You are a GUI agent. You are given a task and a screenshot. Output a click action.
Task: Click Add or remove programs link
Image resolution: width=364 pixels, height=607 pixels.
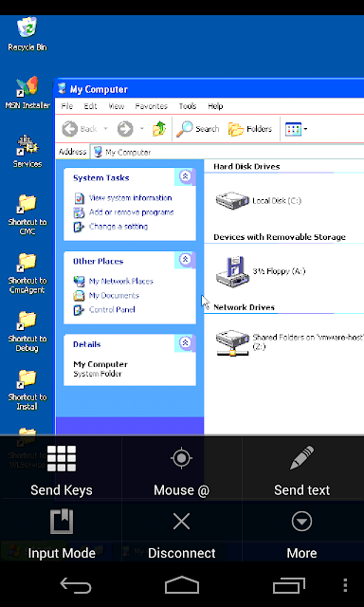click(131, 212)
